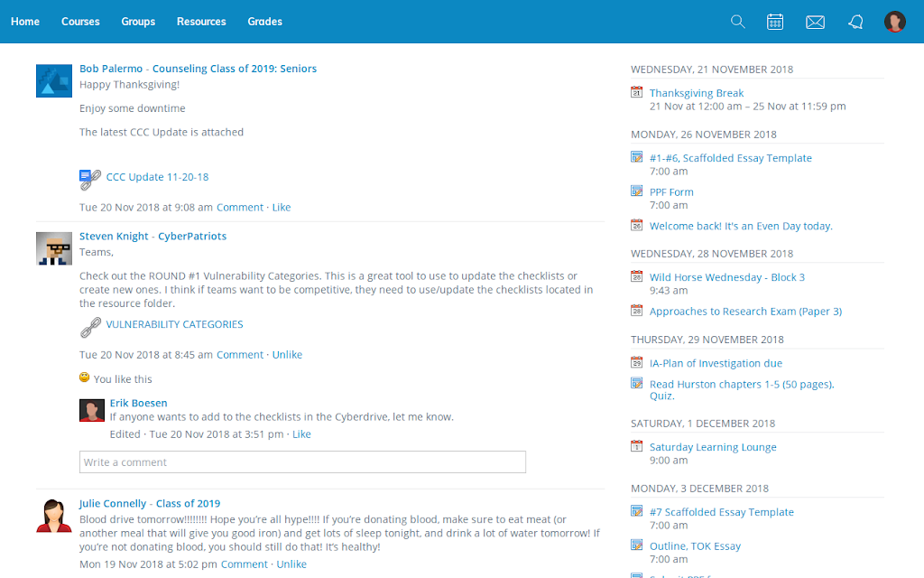Like Erik Boesen's comment

301,434
